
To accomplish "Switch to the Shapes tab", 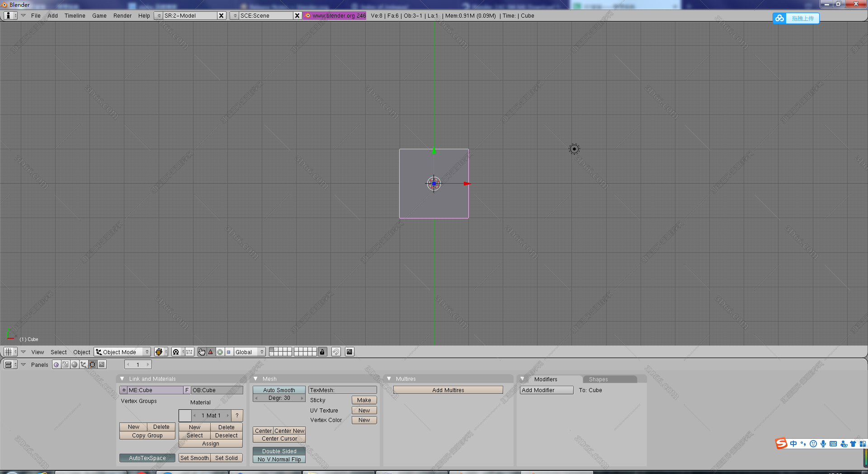I will coord(598,379).
